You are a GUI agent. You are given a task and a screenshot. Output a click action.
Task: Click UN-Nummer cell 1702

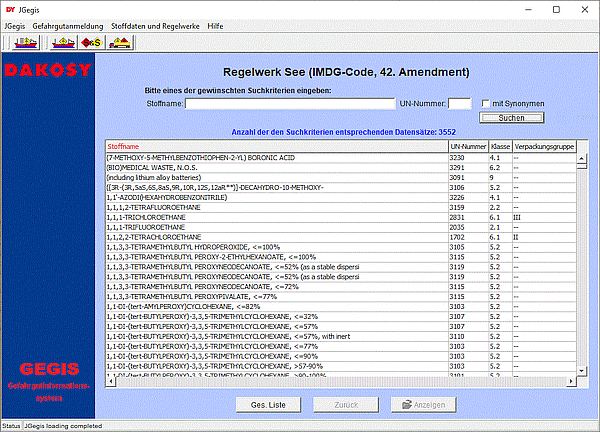click(x=468, y=237)
